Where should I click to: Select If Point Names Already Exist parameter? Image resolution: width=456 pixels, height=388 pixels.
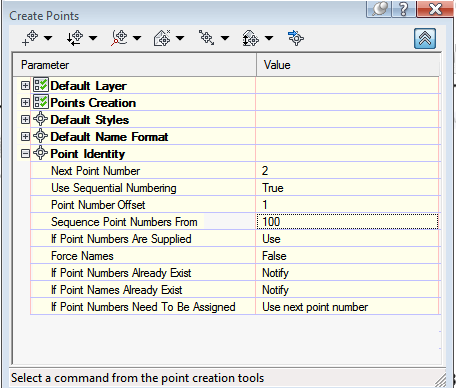coord(117,290)
